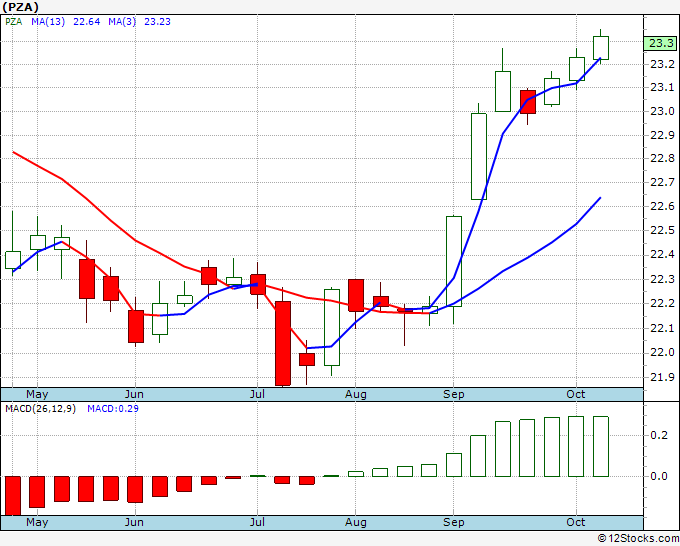
Task: Select the 23.23 moving average value
Action: point(157,22)
